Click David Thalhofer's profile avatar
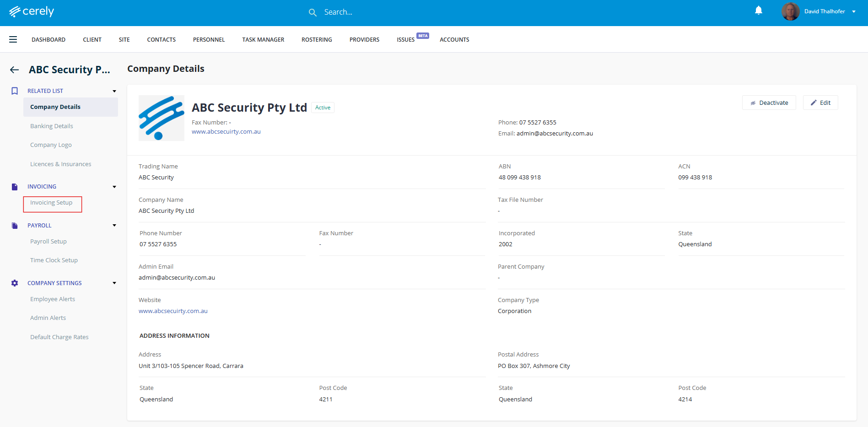The width and height of the screenshot is (868, 427). [790, 11]
